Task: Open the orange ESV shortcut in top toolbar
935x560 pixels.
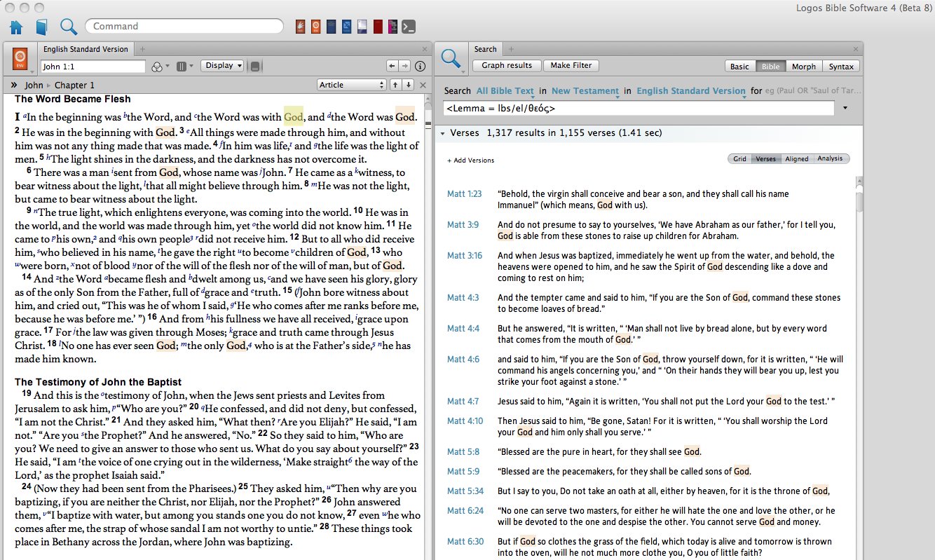Action: click(316, 27)
